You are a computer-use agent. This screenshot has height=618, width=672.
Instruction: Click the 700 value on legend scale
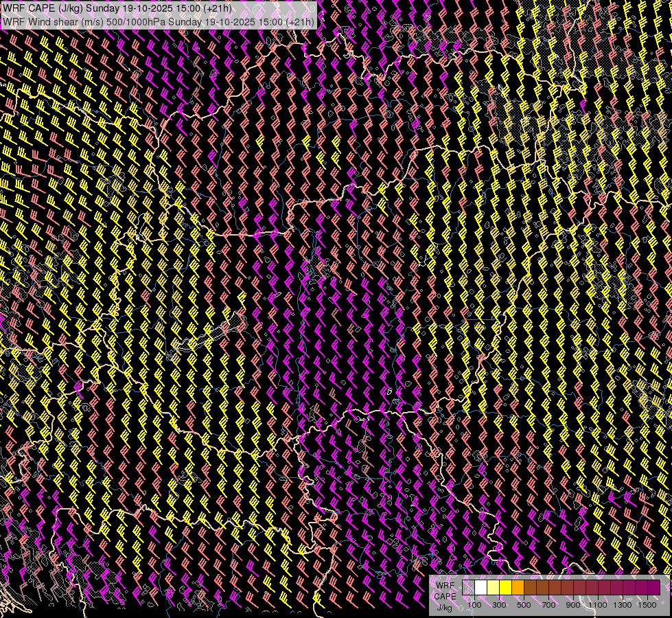(548, 605)
